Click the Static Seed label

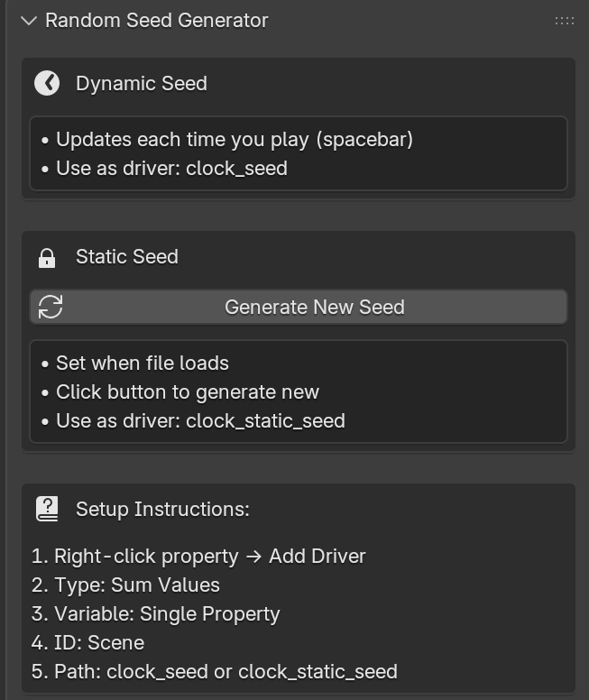126,257
